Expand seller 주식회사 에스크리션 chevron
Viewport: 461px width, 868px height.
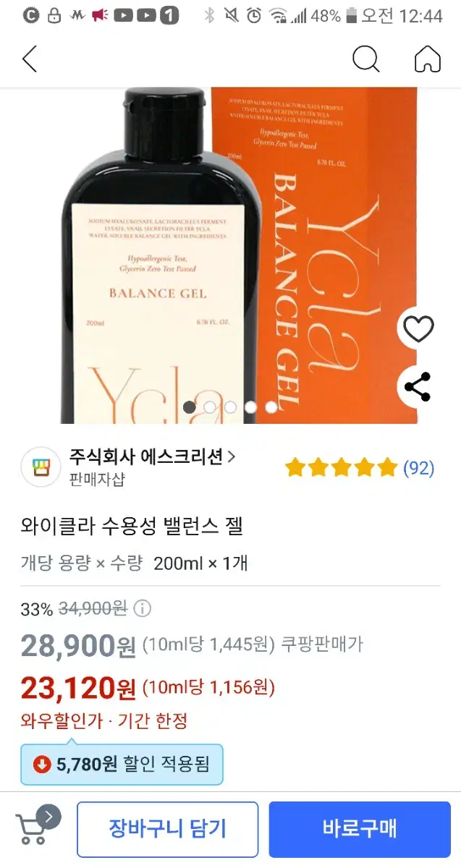[x=232, y=456]
